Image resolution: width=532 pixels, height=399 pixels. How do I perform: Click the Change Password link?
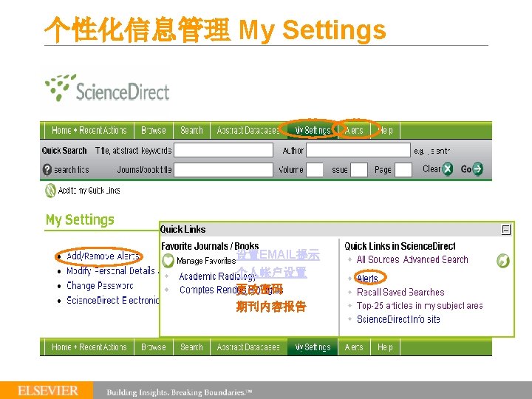[100, 286]
